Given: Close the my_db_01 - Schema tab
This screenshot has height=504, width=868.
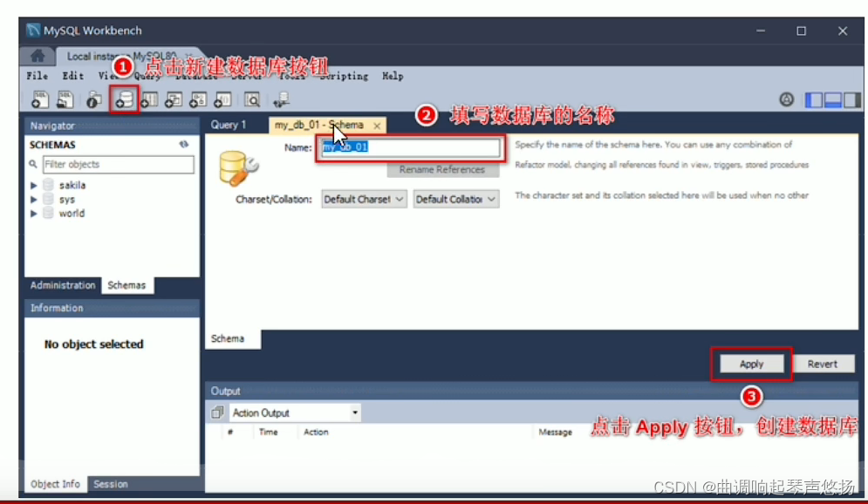Looking at the screenshot, I should point(377,126).
